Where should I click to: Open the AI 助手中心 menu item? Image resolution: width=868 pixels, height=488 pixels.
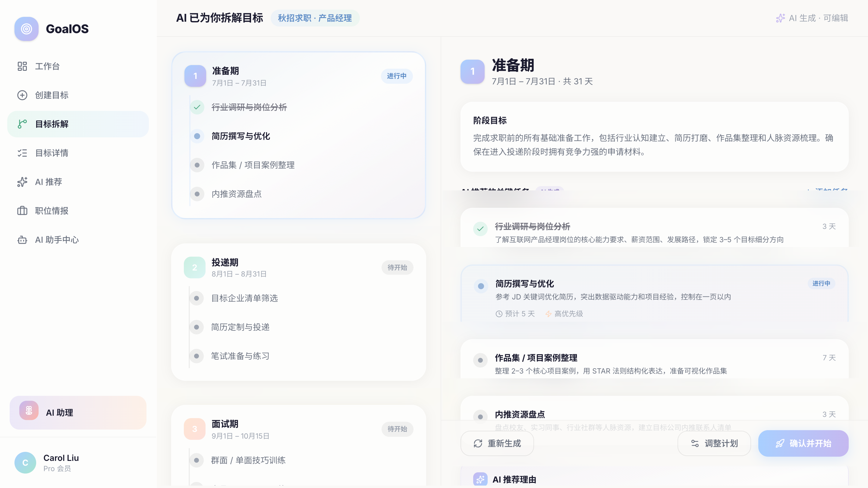pos(78,240)
